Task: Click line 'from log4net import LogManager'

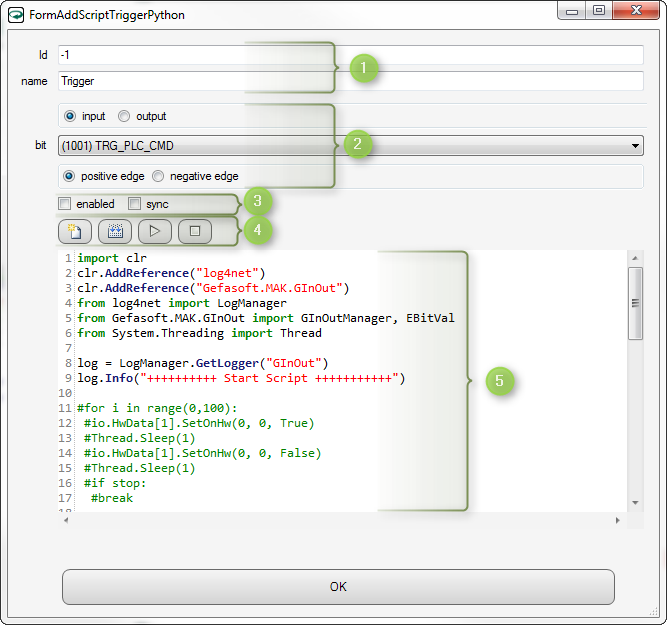Action: pos(182,303)
